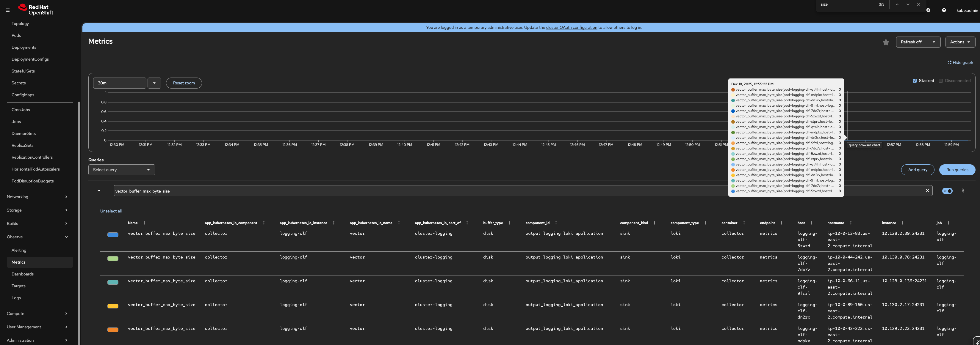
Task: Click the favorite star icon
Action: [886, 42]
